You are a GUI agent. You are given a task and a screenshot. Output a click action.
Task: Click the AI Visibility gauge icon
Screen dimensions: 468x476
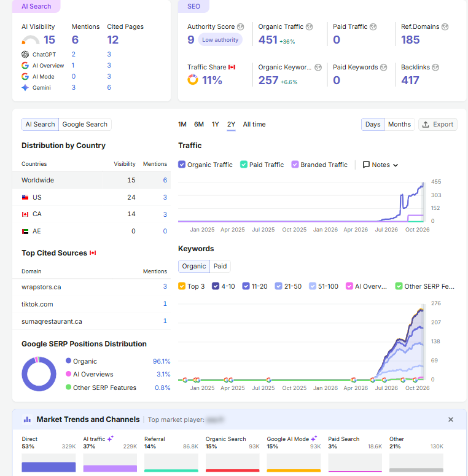31,40
